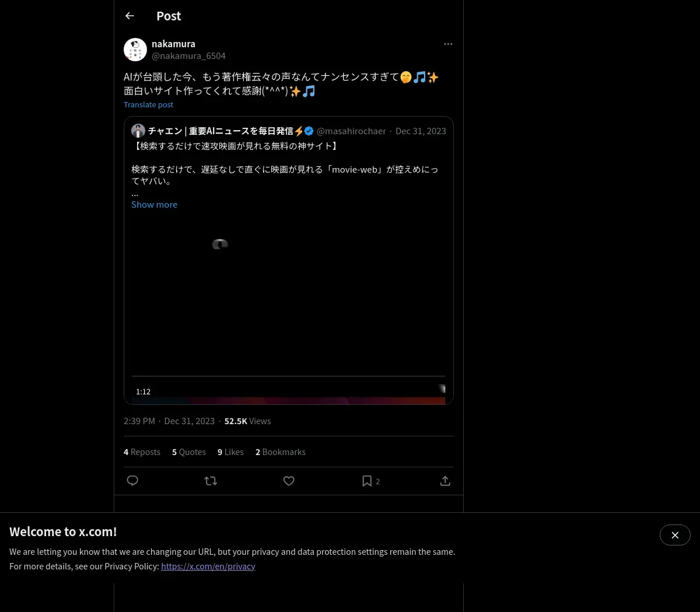Click Translate post link
Screen dimensions: 700x612
148,104
